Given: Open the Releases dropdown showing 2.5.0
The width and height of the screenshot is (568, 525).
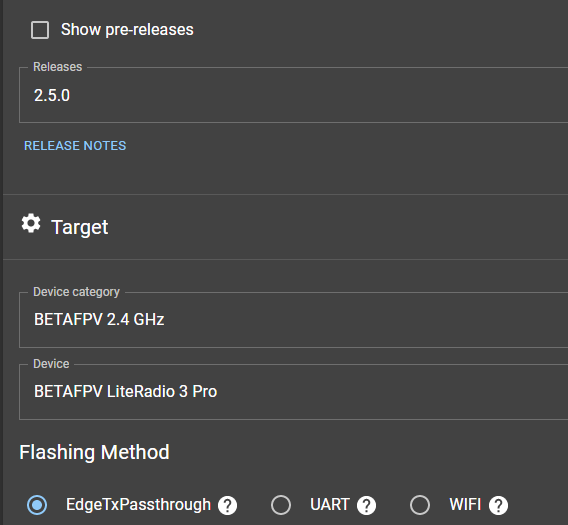Looking at the screenshot, I should pyautogui.click(x=293, y=95).
